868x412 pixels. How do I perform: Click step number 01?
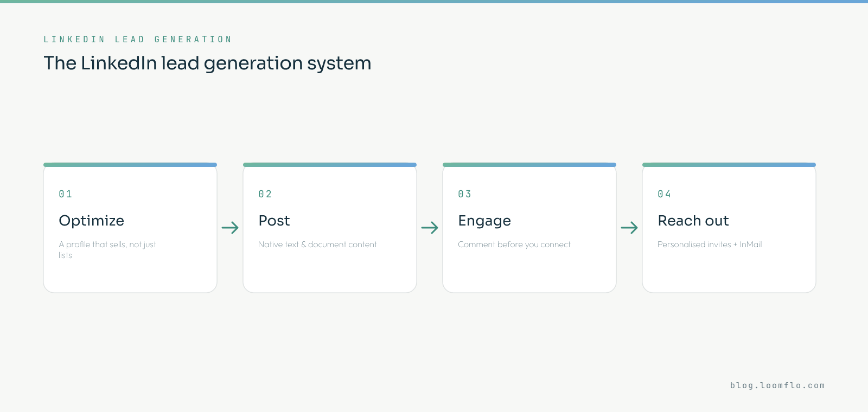[66, 194]
